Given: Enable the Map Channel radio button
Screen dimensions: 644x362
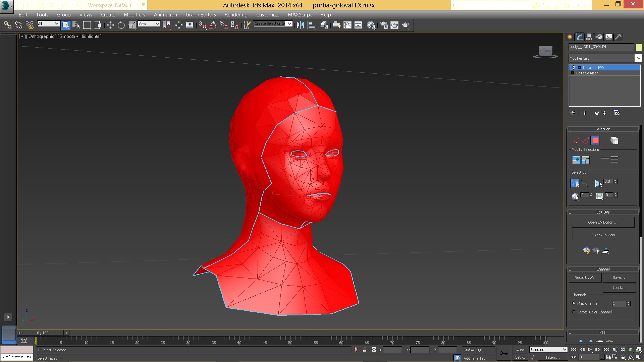Looking at the screenshot, I should click(x=574, y=303).
